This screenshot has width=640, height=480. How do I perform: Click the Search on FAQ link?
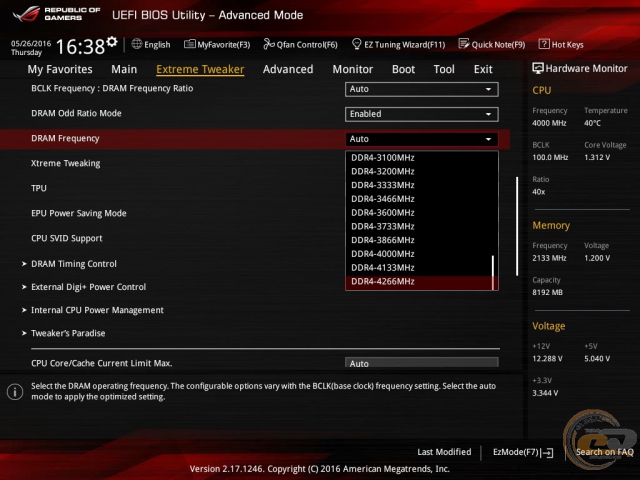[x=604, y=452]
